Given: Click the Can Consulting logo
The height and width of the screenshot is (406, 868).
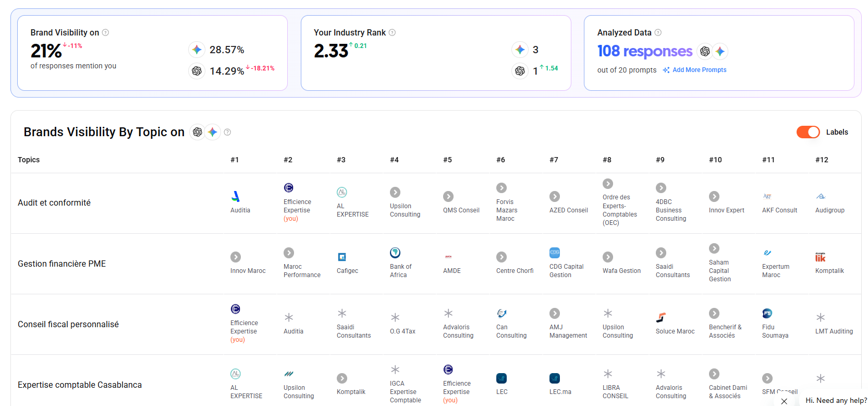Looking at the screenshot, I should tap(502, 313).
